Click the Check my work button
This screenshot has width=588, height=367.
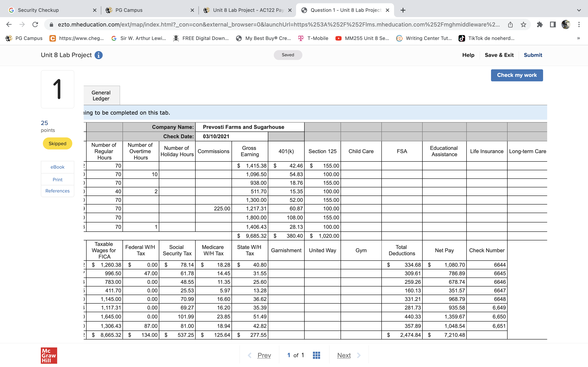517,75
